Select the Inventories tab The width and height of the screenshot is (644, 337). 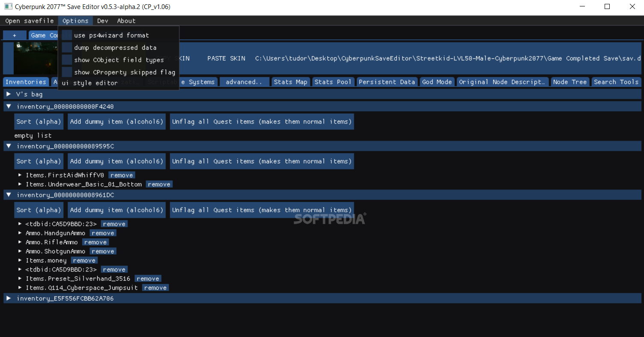[x=26, y=82]
